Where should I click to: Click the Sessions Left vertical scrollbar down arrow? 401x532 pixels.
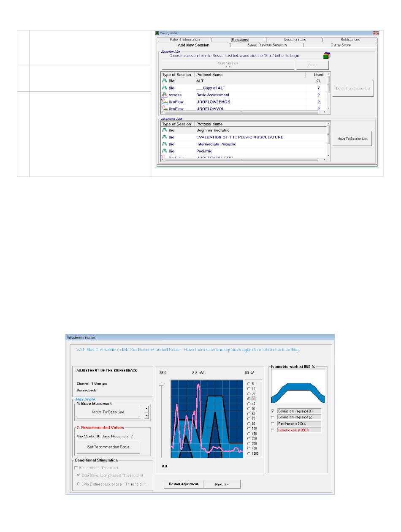coord(329,157)
